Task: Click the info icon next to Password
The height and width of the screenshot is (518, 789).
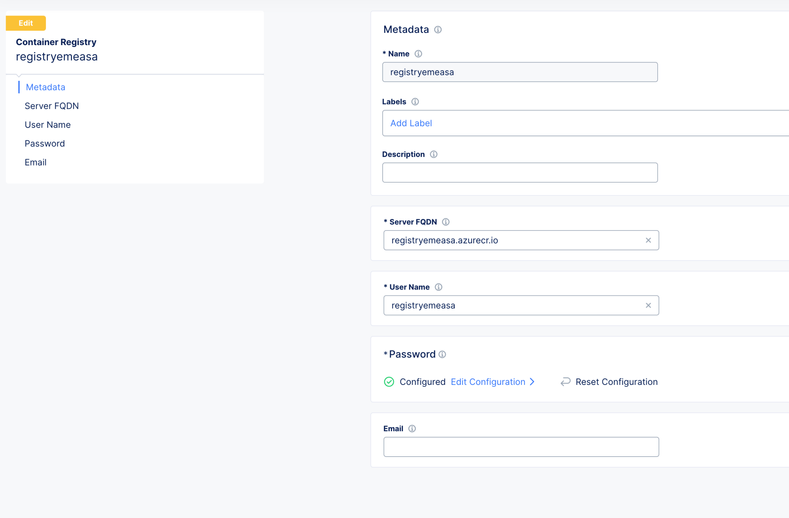Action: click(442, 355)
